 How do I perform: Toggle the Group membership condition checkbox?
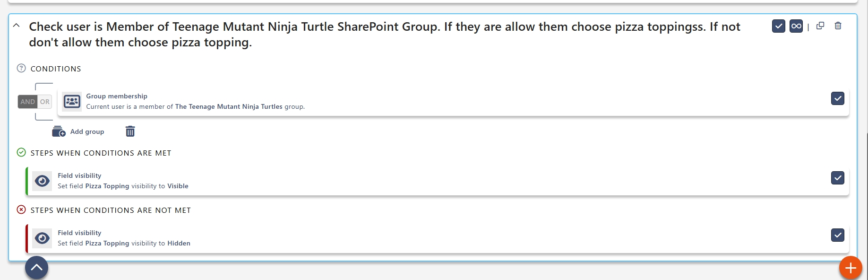click(837, 98)
